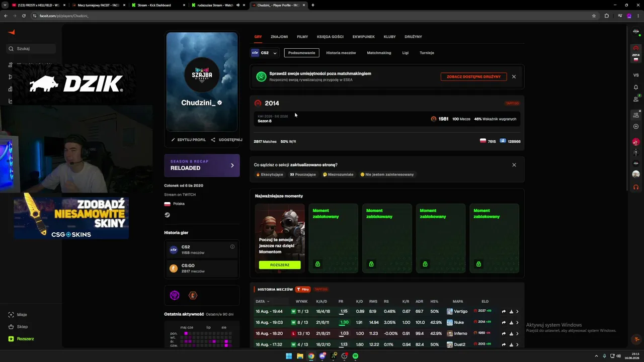Open Windows Start menu

click(289, 356)
